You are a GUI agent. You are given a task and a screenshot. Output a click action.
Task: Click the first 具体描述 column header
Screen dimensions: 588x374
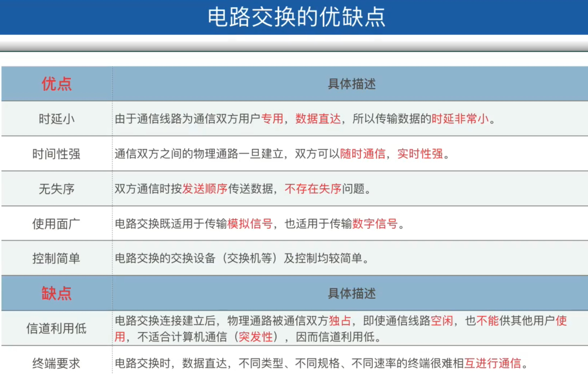coord(351,84)
